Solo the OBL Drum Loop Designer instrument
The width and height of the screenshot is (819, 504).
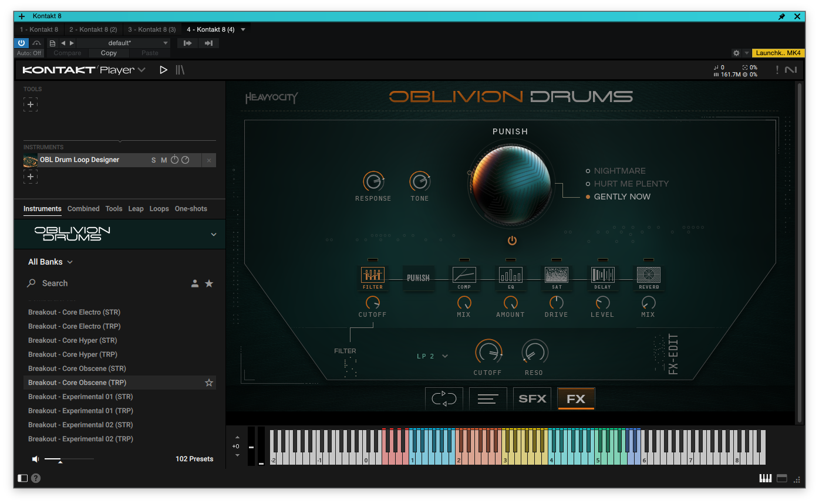(x=154, y=160)
